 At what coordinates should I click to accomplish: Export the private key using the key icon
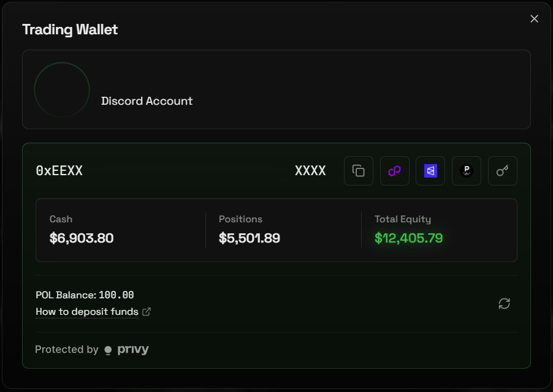pyautogui.click(x=503, y=171)
